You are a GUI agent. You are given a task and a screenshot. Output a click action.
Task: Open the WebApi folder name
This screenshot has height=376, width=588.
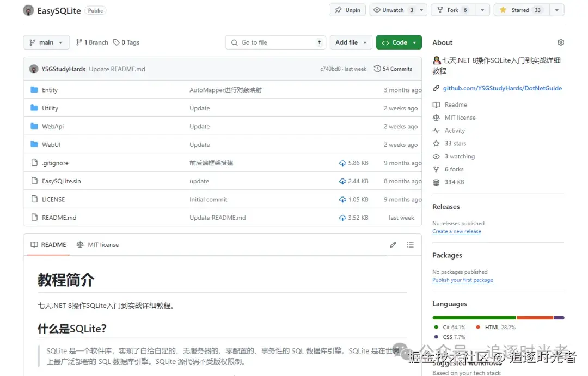[53, 127]
